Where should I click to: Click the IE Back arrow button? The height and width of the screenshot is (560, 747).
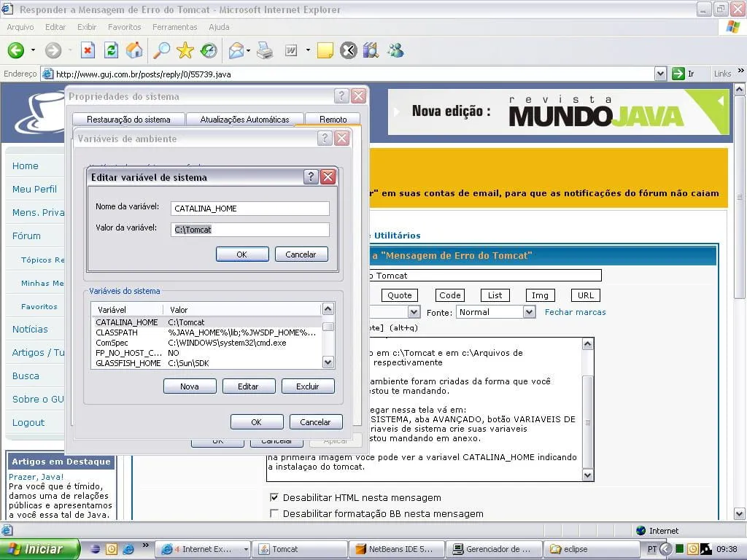16,50
